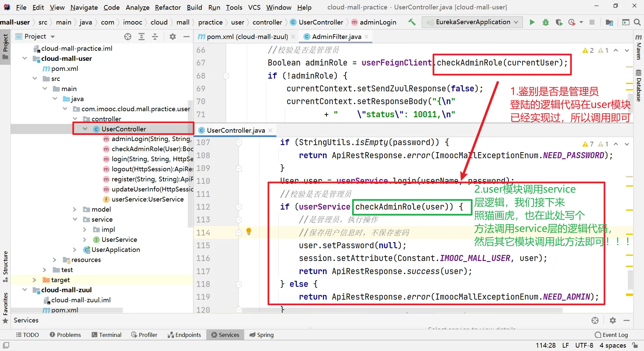Start debugging with the Debug bug icon

tap(546, 22)
